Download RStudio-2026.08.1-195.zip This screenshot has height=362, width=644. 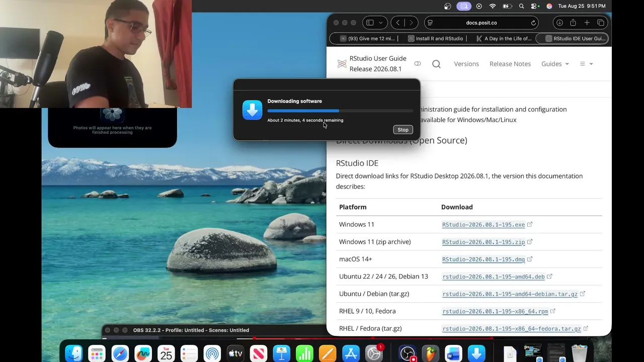(x=484, y=242)
